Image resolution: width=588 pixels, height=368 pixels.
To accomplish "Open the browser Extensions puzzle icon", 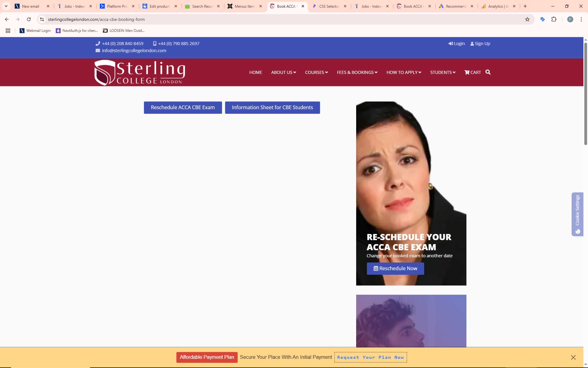I will coord(554,19).
